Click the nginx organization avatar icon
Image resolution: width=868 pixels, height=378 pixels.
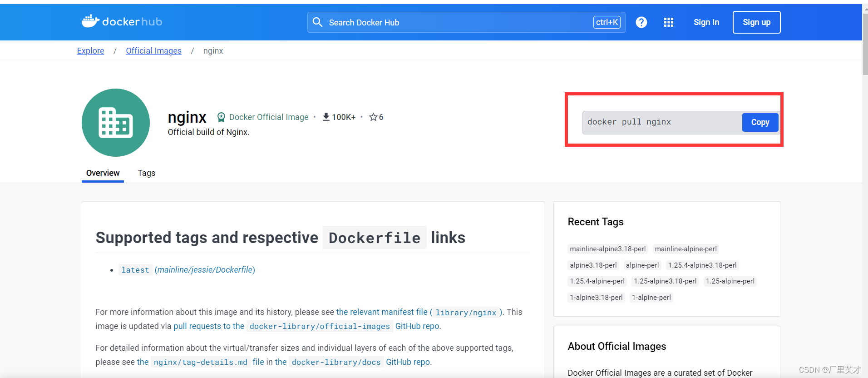[x=116, y=123]
